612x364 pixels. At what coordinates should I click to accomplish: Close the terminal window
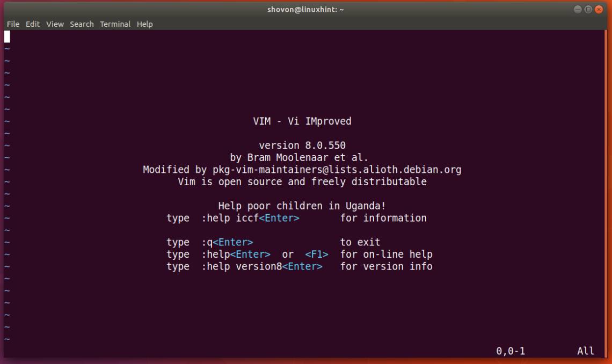click(x=599, y=9)
